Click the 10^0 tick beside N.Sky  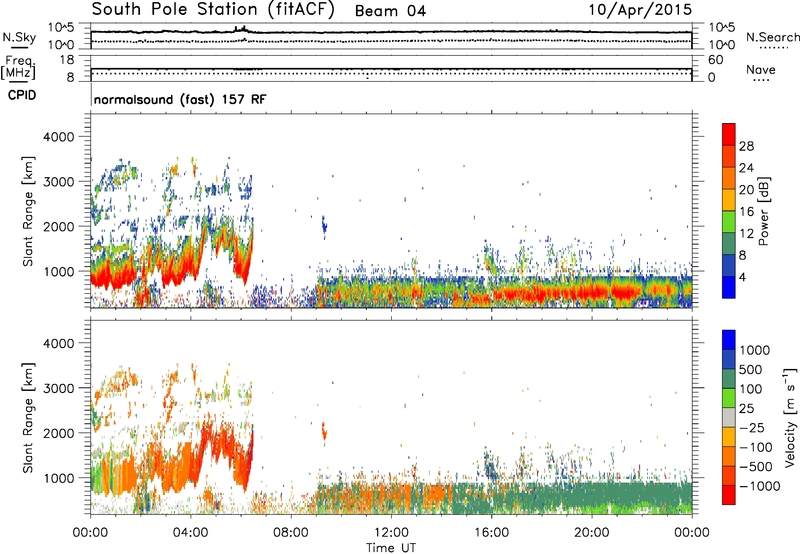click(61, 45)
